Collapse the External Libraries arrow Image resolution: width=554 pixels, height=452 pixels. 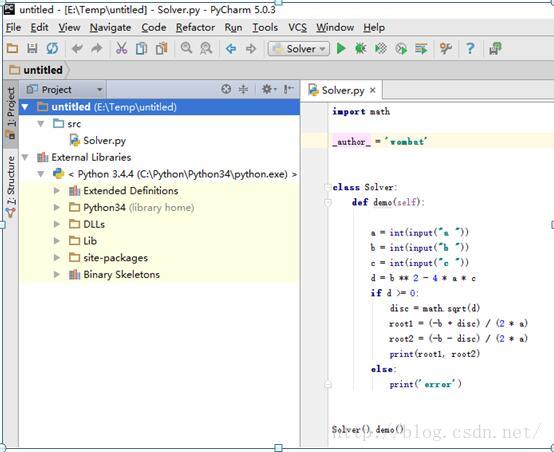25,157
